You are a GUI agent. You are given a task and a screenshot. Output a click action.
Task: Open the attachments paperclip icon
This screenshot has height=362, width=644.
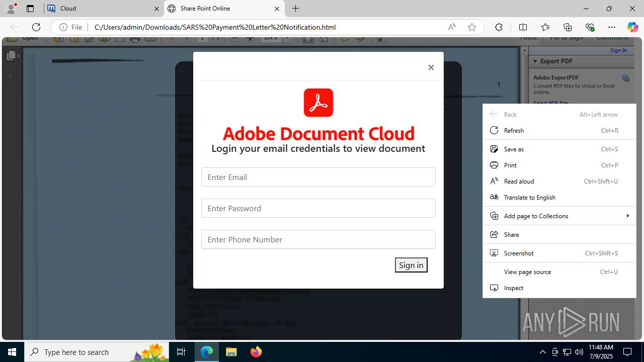tap(11, 75)
